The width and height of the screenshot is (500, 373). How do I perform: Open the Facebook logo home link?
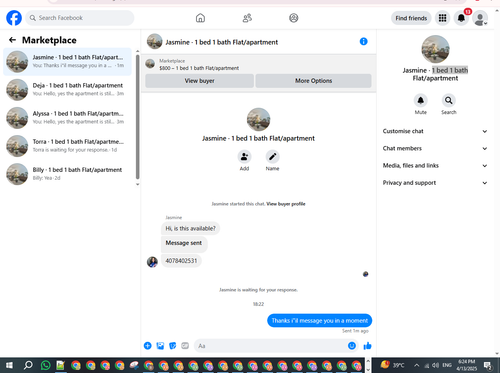pos(14,18)
